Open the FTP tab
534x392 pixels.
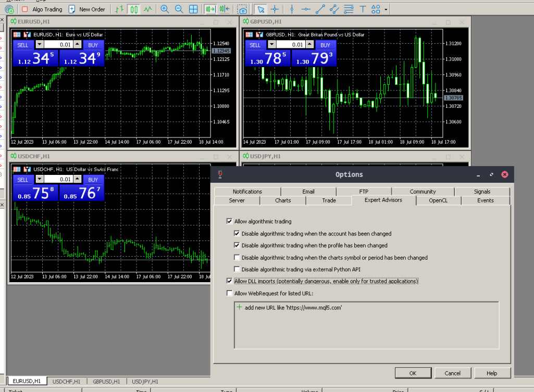click(364, 192)
